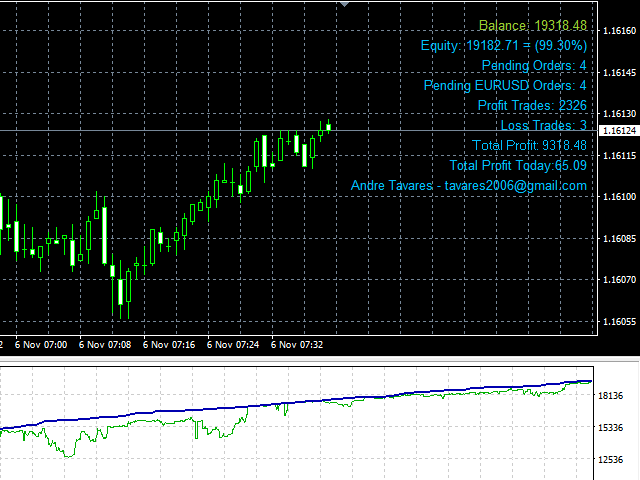The height and width of the screenshot is (480, 640).
Task: Click the blue balance line endpoint on graph
Action: click(x=590, y=381)
